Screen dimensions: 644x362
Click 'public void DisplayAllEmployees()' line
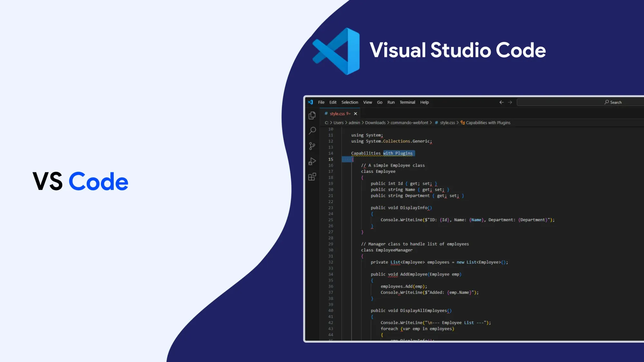pyautogui.click(x=411, y=310)
